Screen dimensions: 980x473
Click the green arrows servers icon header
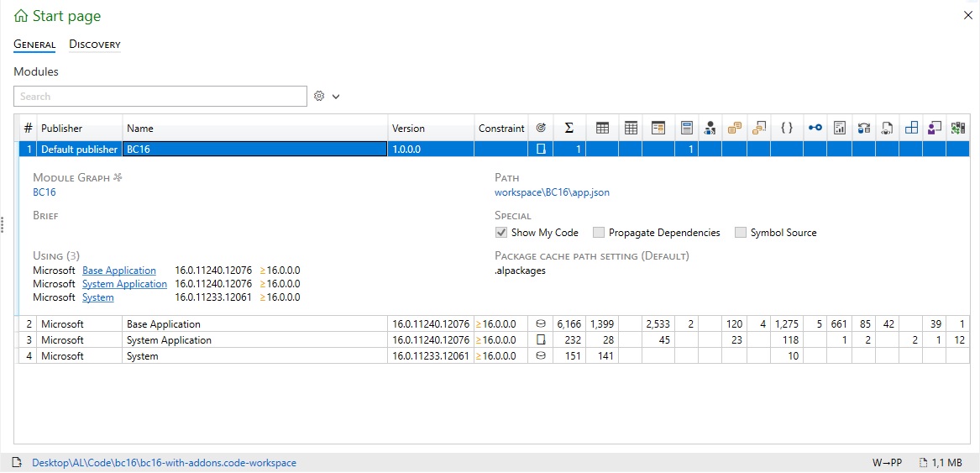[x=957, y=128]
